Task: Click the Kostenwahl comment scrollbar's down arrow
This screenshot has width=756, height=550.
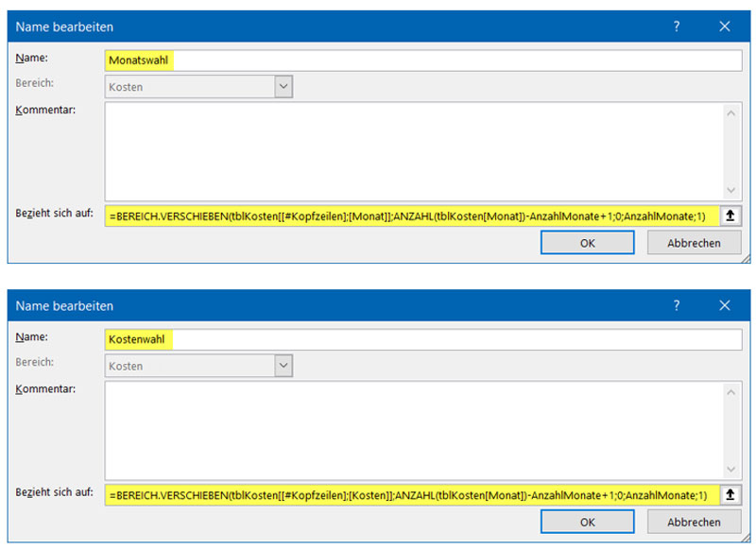Action: point(731,469)
